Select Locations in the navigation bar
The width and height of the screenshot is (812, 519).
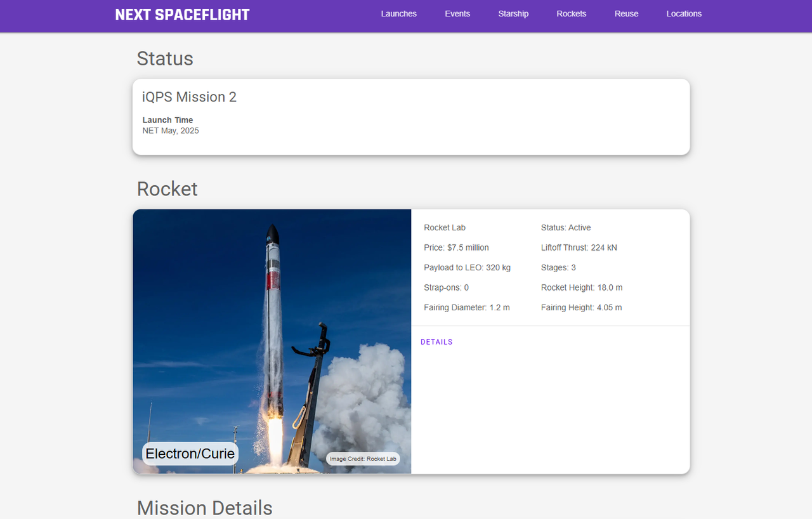(x=684, y=14)
